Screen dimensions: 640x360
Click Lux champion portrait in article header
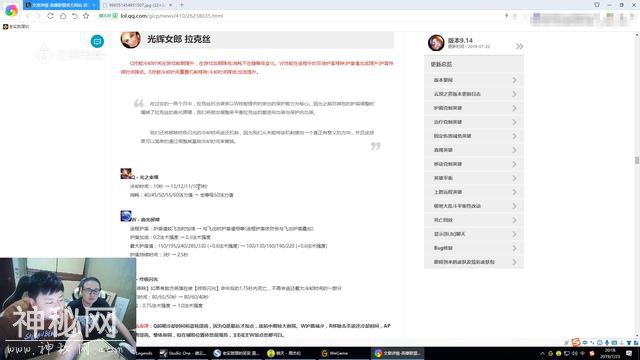pyautogui.click(x=131, y=40)
